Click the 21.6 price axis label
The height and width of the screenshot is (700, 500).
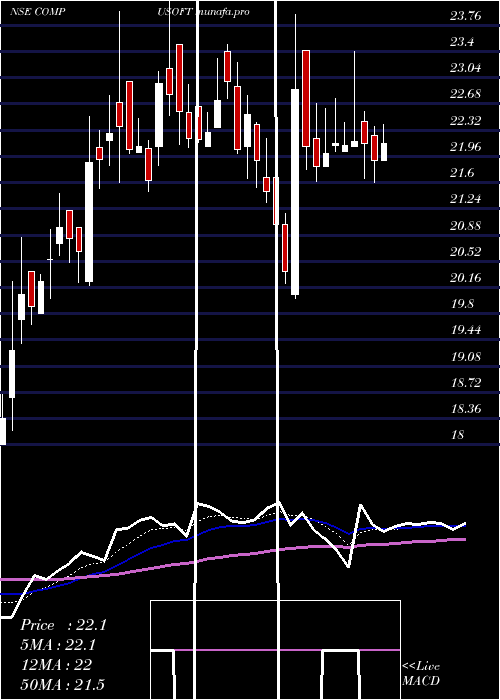(462, 173)
